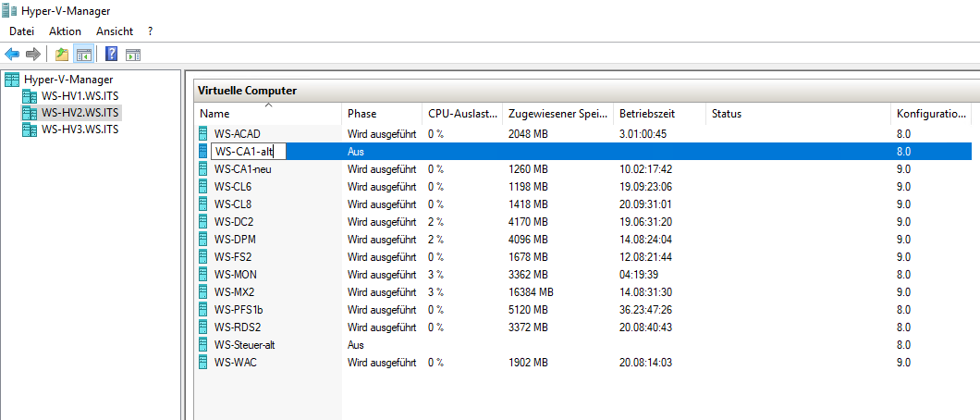Image resolution: width=980 pixels, height=420 pixels.
Task: Go back with the blue left arrow
Action: point(11,55)
